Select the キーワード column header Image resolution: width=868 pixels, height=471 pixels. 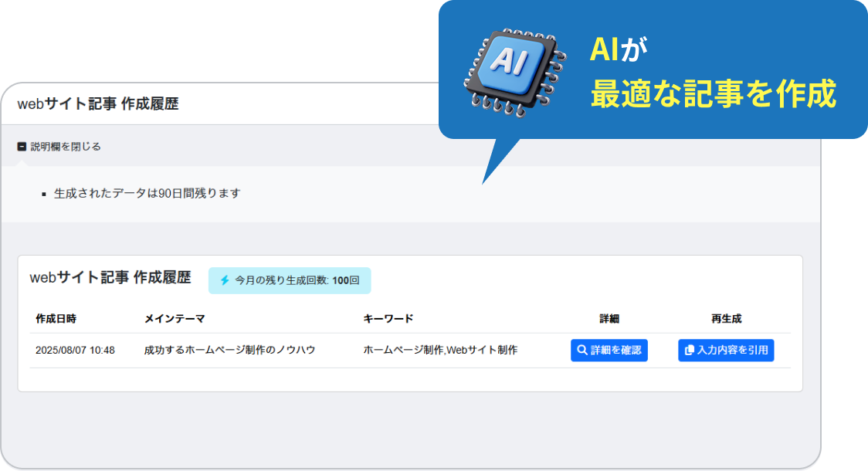tap(388, 318)
